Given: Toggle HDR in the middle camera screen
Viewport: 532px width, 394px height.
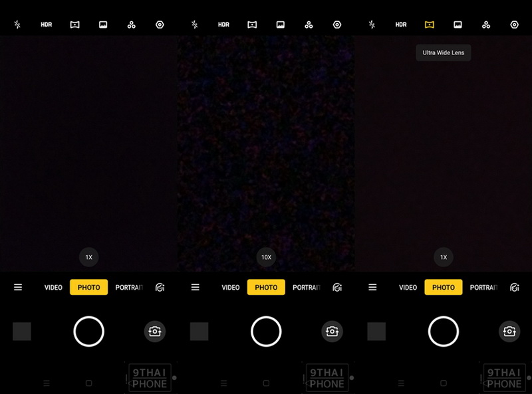Looking at the screenshot, I should pos(223,25).
